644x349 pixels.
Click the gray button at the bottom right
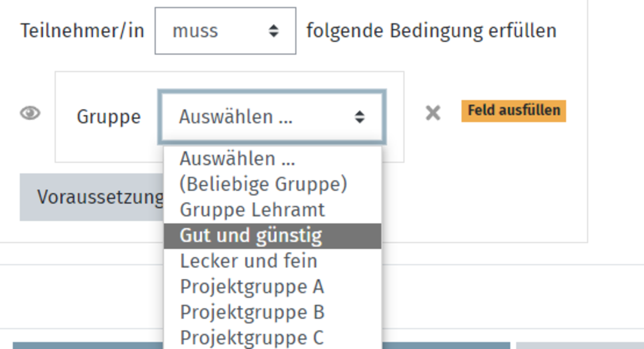coord(580,346)
